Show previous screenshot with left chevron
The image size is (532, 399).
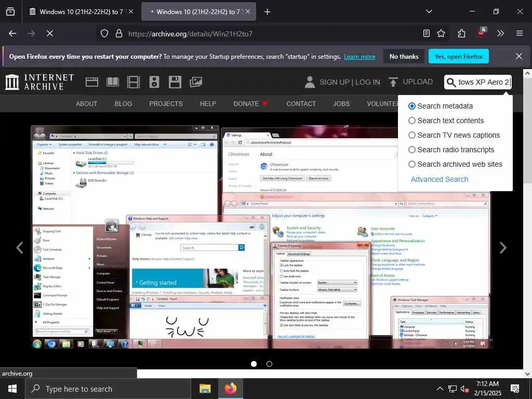coord(20,248)
